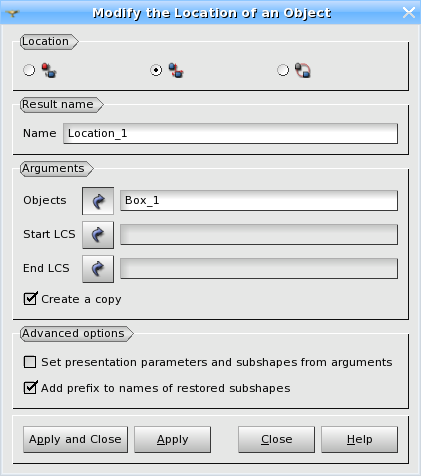421x476 pixels.
Task: Click the Name field containing Location_1
Action: pyautogui.click(x=230, y=134)
